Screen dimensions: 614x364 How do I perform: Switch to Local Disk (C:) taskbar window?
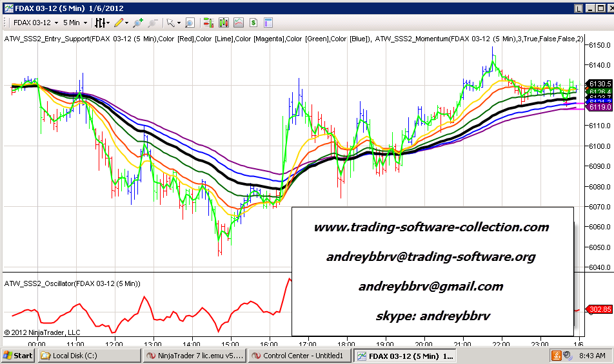coord(89,355)
